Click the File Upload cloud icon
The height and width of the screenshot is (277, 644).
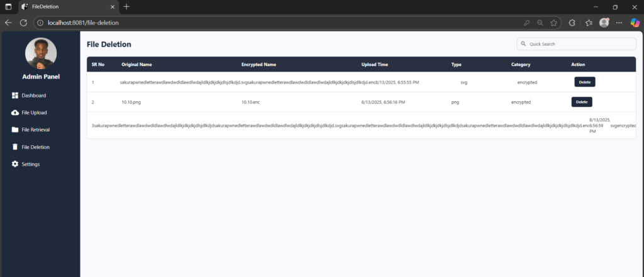coord(15,112)
